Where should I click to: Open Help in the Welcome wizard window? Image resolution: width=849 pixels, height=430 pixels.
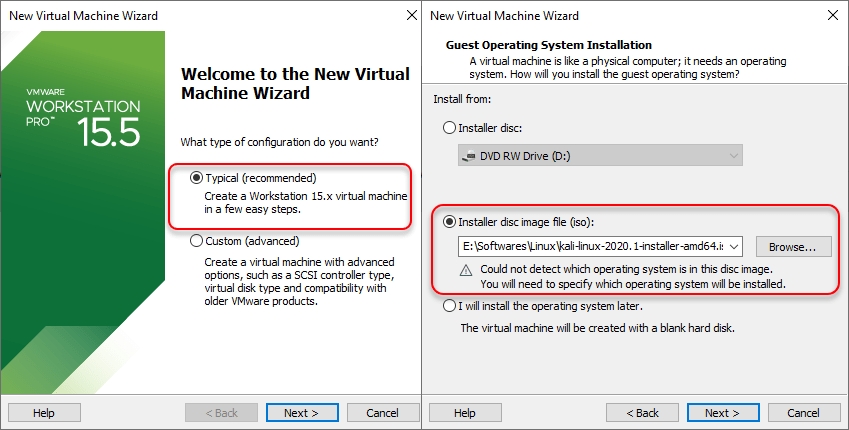[44, 413]
